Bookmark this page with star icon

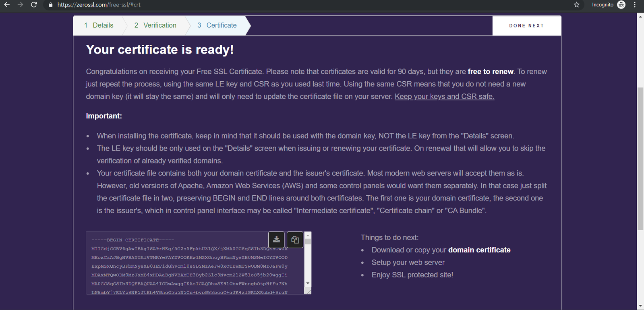tap(577, 5)
